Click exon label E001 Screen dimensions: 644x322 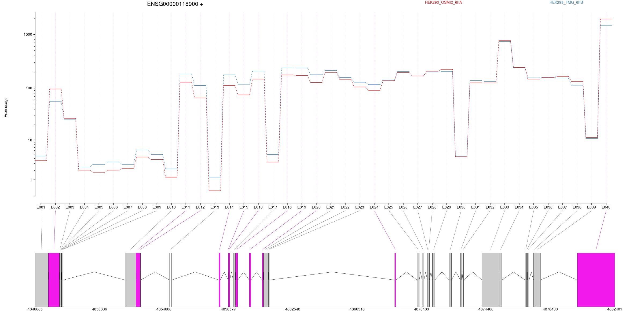click(41, 207)
